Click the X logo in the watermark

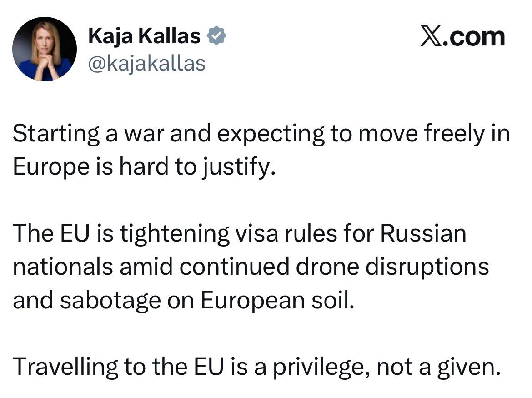[x=429, y=37]
